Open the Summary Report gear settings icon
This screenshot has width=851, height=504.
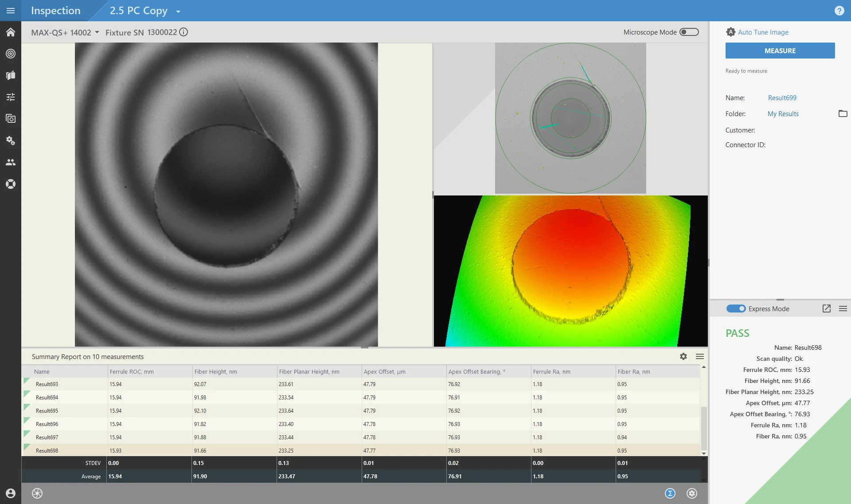pos(683,356)
